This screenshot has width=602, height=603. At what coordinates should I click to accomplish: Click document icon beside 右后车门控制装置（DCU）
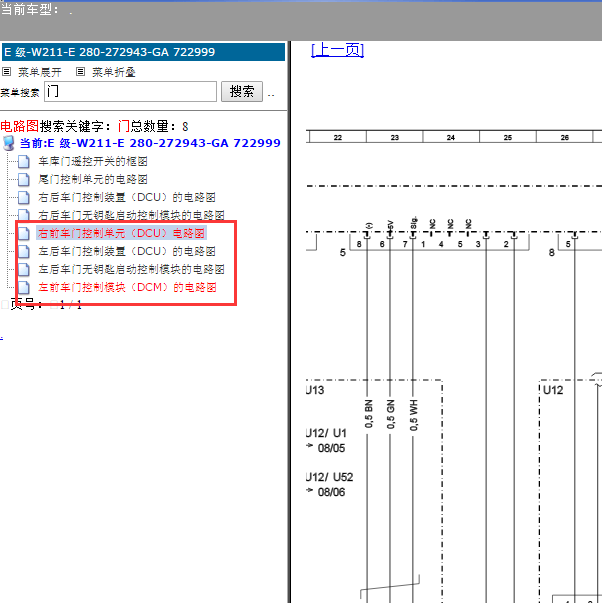pyautogui.click(x=23, y=198)
